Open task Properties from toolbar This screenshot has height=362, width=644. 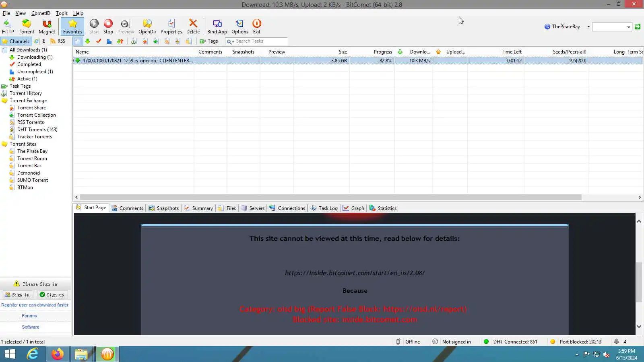point(171,27)
